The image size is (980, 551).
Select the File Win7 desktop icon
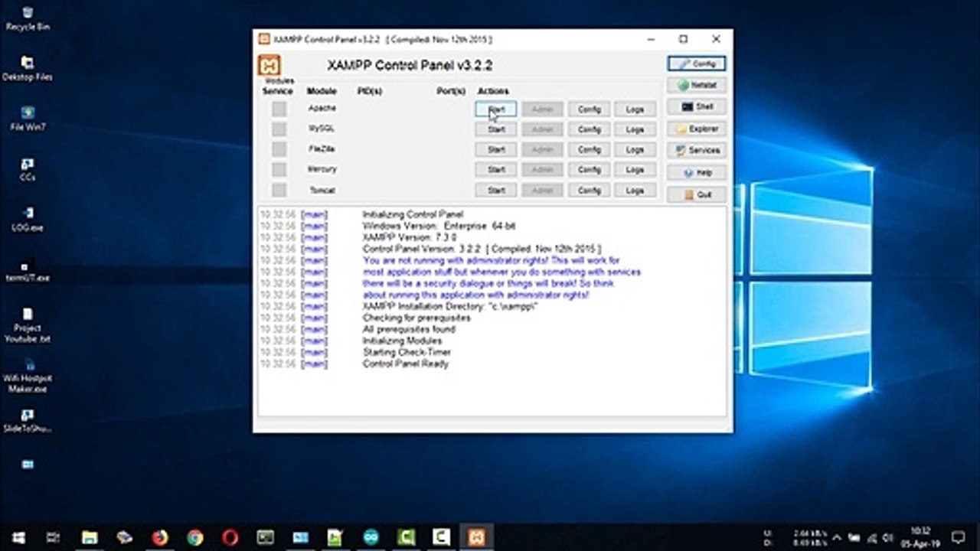[28, 119]
